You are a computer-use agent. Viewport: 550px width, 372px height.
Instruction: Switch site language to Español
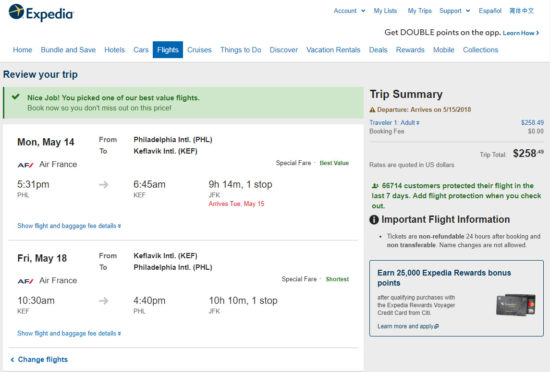[x=490, y=11]
